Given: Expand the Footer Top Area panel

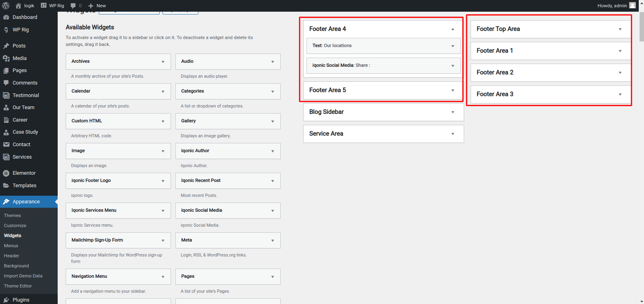Looking at the screenshot, I should coord(620,29).
